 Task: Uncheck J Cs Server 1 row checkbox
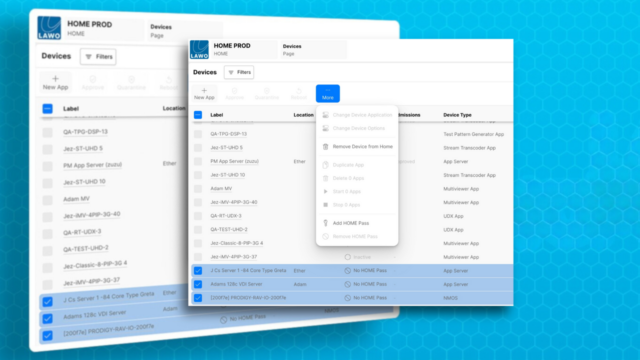[x=198, y=271]
